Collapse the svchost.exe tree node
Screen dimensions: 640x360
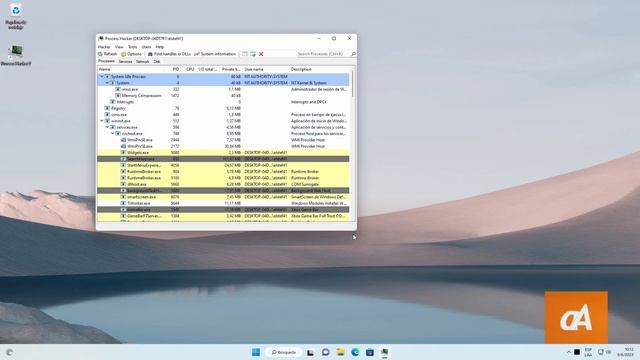113,133
